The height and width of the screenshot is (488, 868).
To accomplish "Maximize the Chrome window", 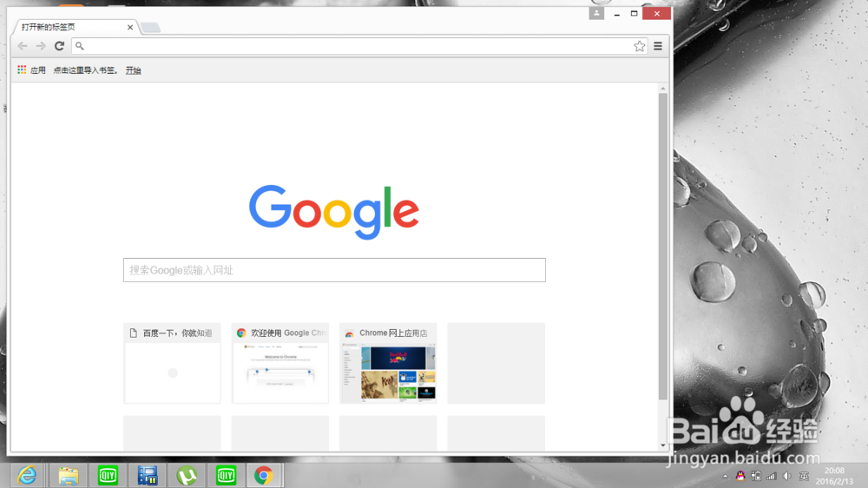I will coord(634,13).
